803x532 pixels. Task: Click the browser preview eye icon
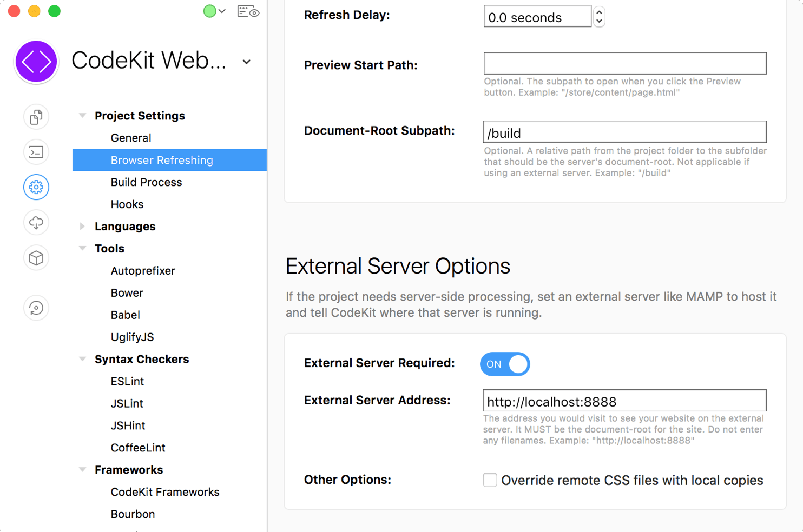pyautogui.click(x=248, y=11)
